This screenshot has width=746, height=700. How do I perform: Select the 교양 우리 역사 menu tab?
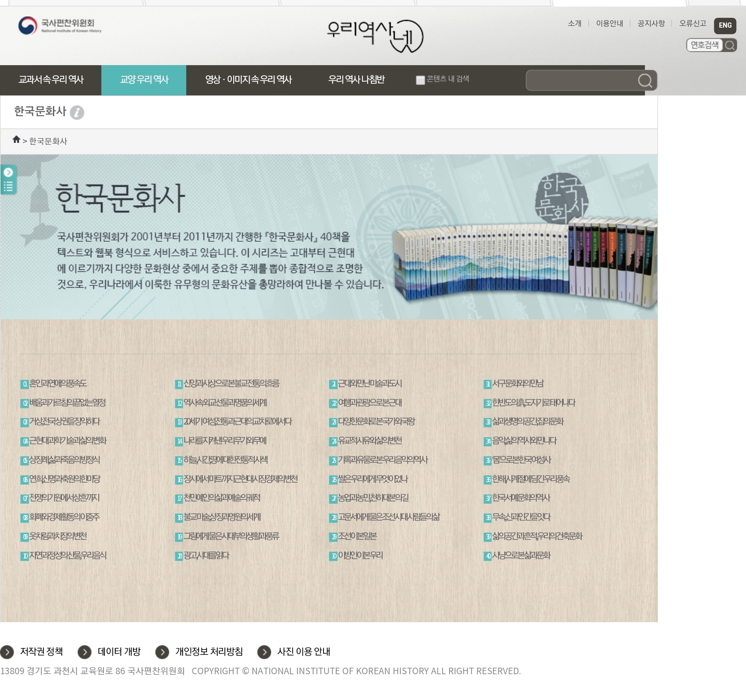(144, 80)
